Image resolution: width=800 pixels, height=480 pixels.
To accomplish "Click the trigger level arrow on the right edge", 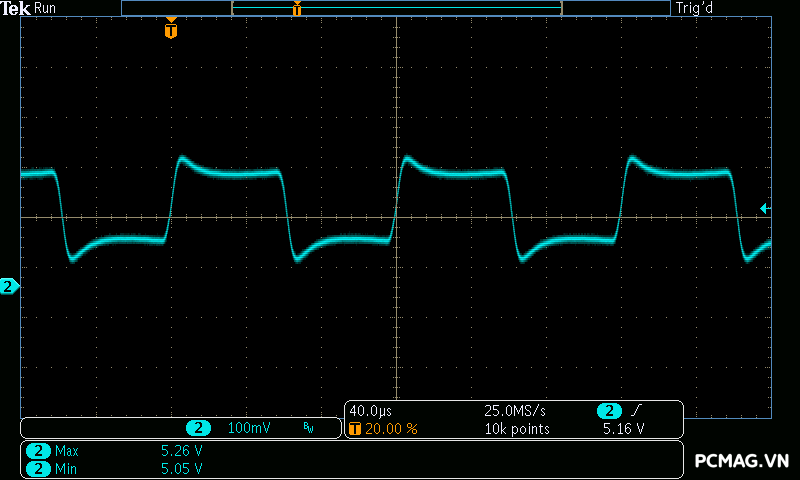I will [x=765, y=208].
